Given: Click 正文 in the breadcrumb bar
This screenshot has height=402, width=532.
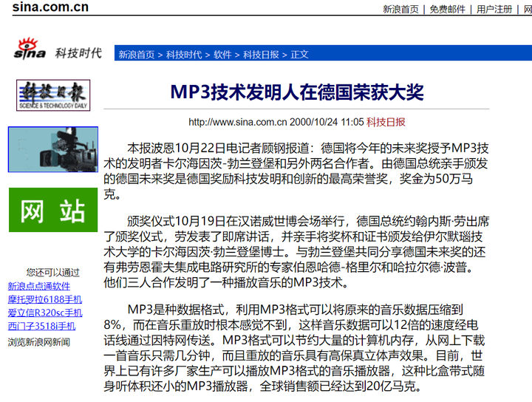Looking at the screenshot, I should point(299,54).
